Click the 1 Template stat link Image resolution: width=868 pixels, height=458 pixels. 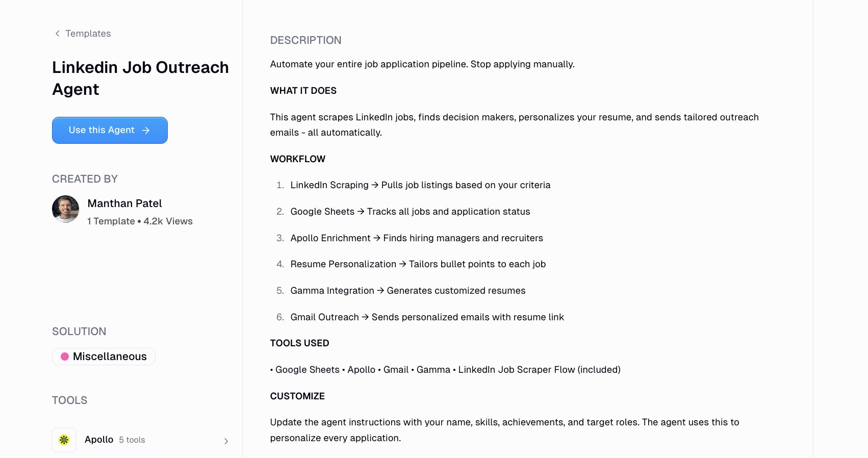111,221
